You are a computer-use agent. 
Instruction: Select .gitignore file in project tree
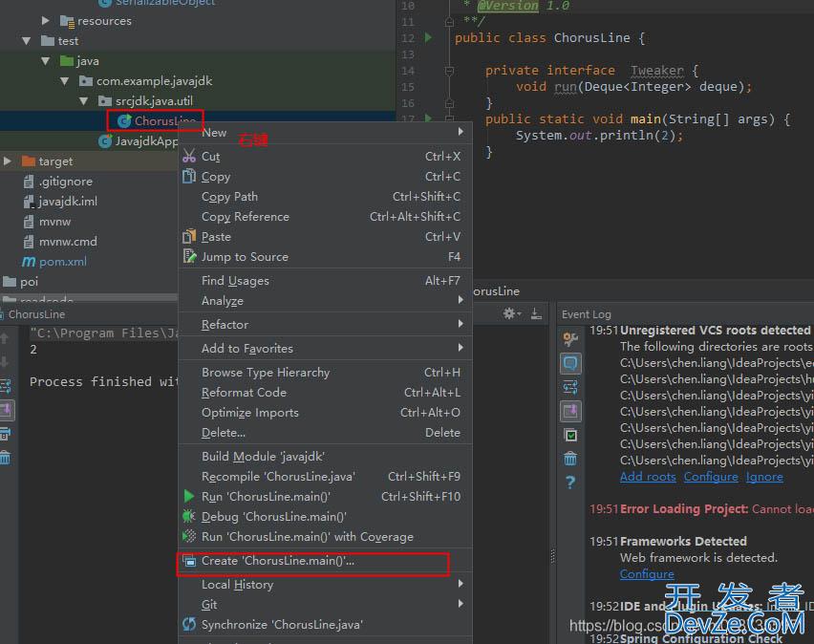(57, 182)
